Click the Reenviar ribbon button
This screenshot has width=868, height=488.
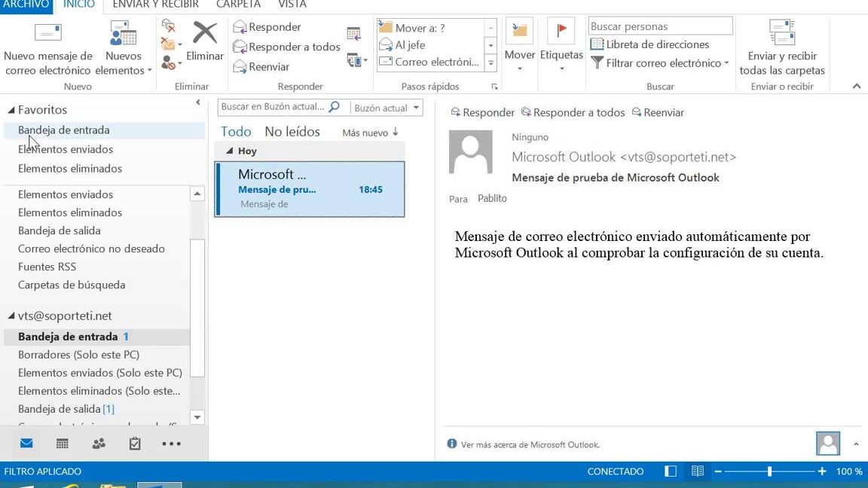[261, 67]
